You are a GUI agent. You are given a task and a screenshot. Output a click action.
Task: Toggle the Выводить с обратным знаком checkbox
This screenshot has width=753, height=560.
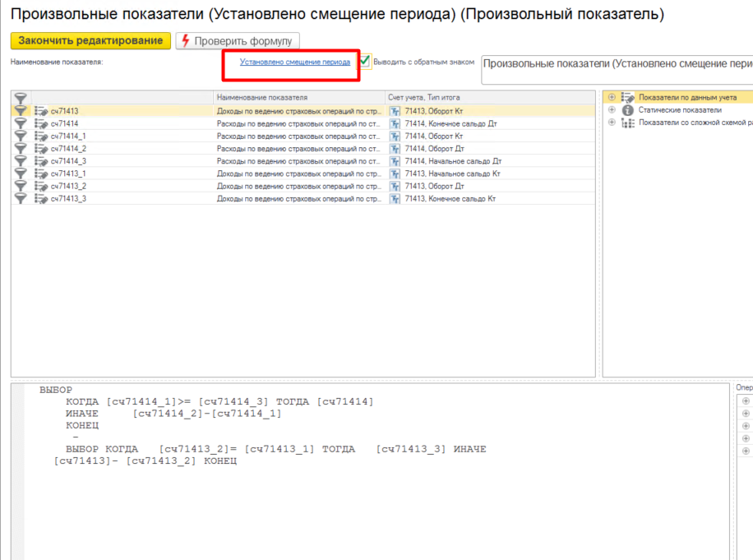(x=365, y=62)
